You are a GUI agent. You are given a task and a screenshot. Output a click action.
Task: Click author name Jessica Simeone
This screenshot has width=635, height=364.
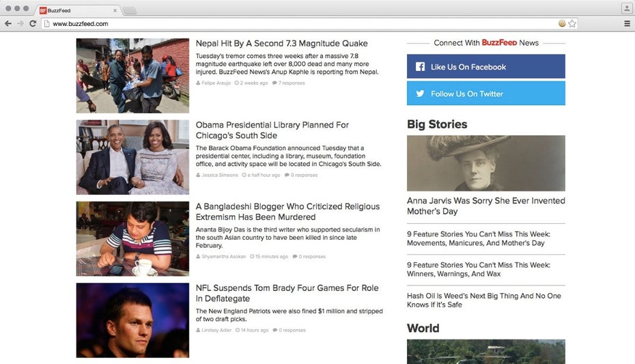coord(219,175)
